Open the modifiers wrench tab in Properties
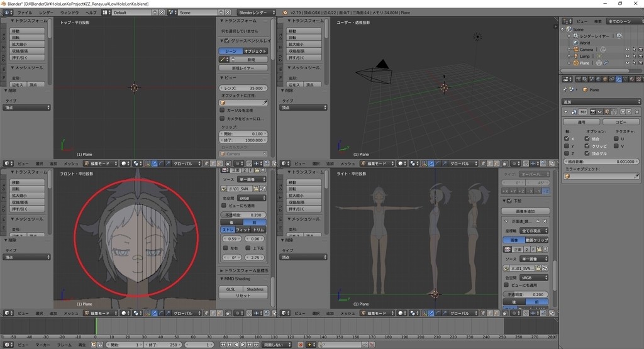The image size is (644, 349). pyautogui.click(x=619, y=79)
